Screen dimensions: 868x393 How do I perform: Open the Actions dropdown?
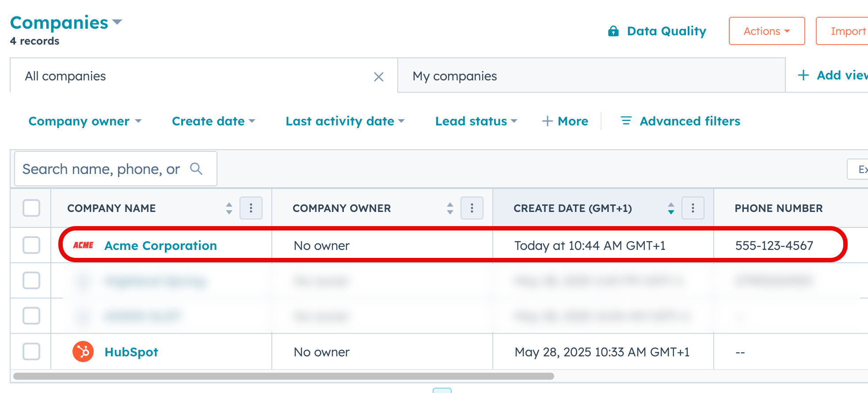(x=767, y=31)
